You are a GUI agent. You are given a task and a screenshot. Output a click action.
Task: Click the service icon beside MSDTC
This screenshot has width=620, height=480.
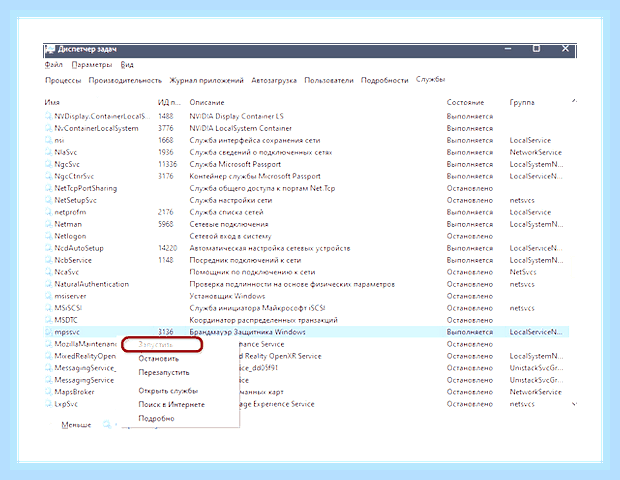coord(48,320)
